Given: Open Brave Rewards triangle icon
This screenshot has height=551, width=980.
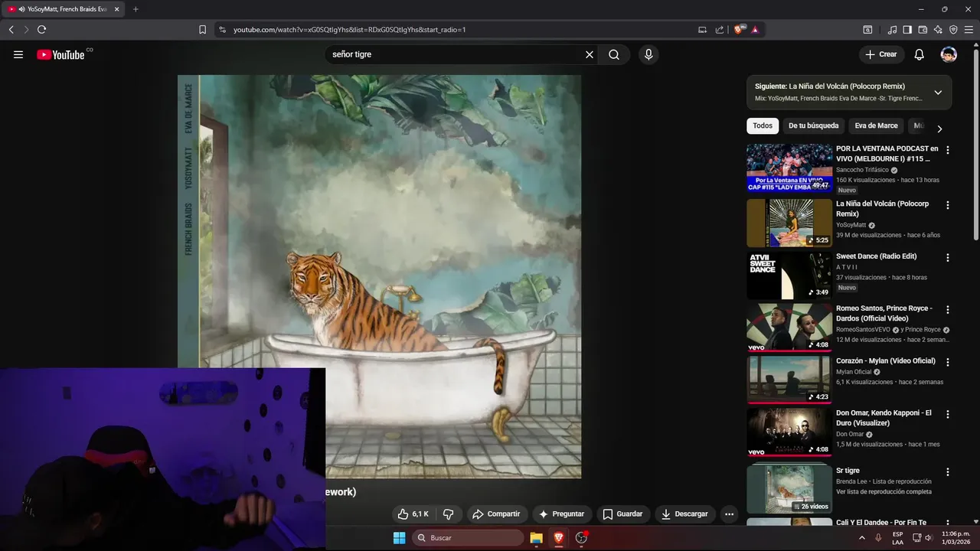Looking at the screenshot, I should tap(755, 29).
